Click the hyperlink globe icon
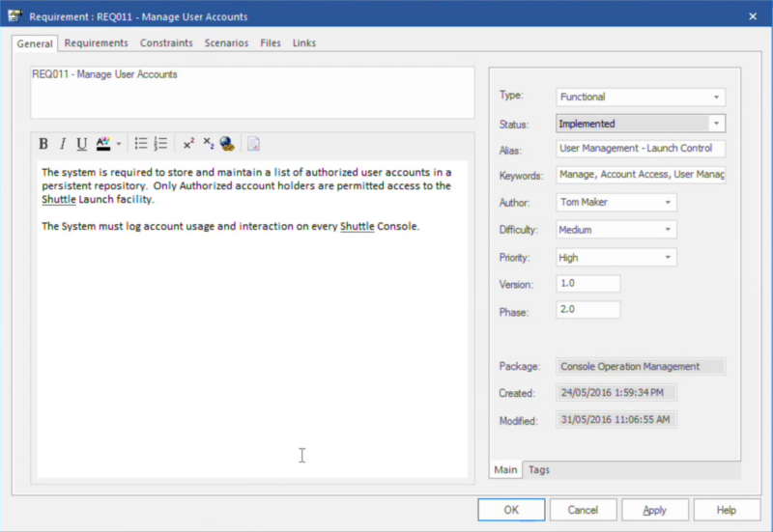Image resolution: width=773 pixels, height=532 pixels. (x=227, y=144)
